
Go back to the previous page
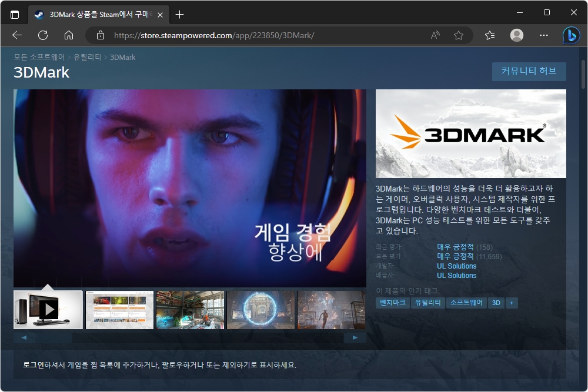coord(17,35)
